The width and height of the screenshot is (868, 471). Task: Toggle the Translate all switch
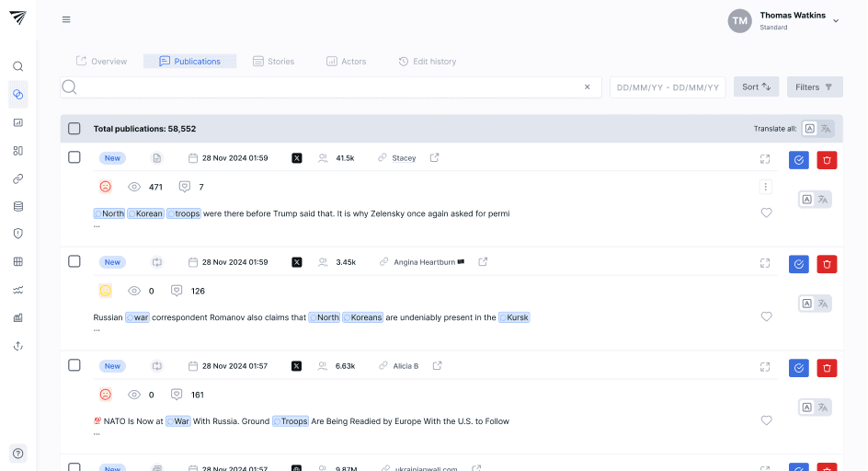coord(817,129)
